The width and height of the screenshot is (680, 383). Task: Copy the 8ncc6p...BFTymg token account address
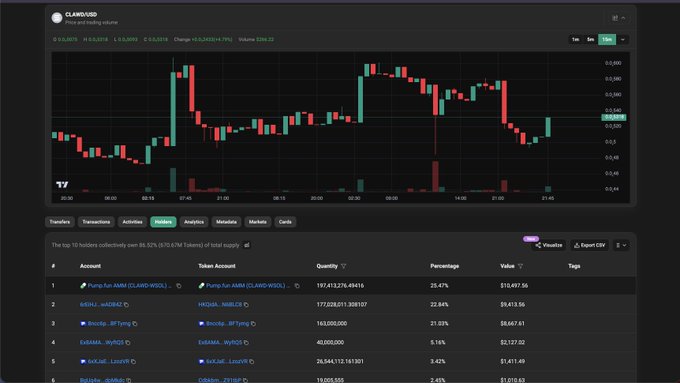[x=253, y=324]
